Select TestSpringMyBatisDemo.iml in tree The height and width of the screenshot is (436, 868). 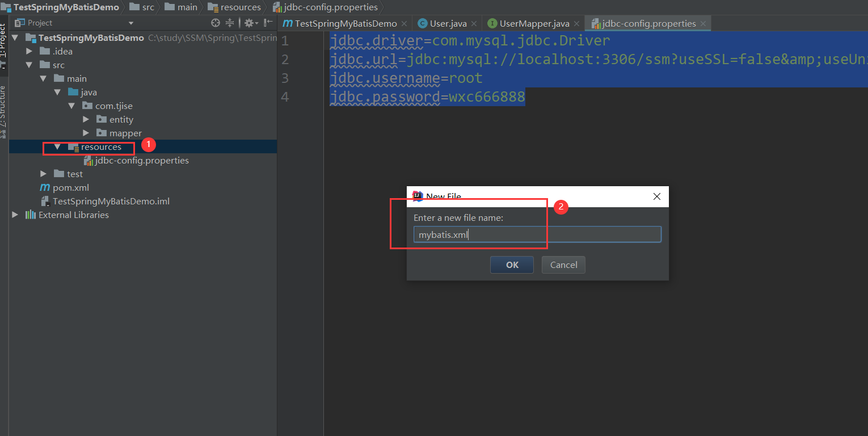pyautogui.click(x=111, y=202)
